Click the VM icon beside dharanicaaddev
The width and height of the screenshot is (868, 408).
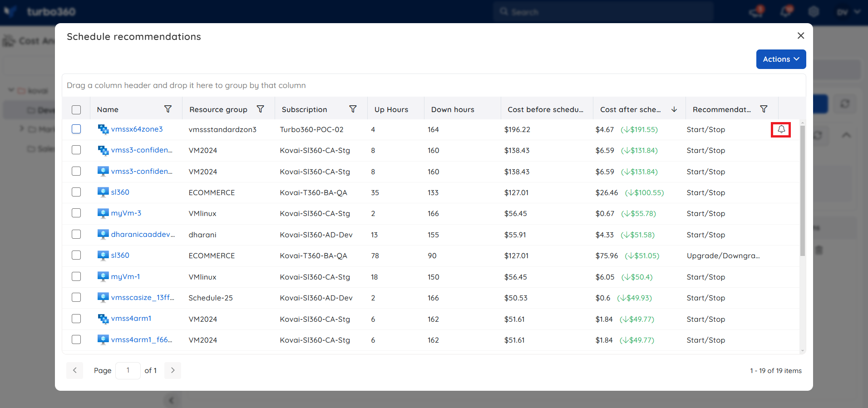[x=103, y=234]
